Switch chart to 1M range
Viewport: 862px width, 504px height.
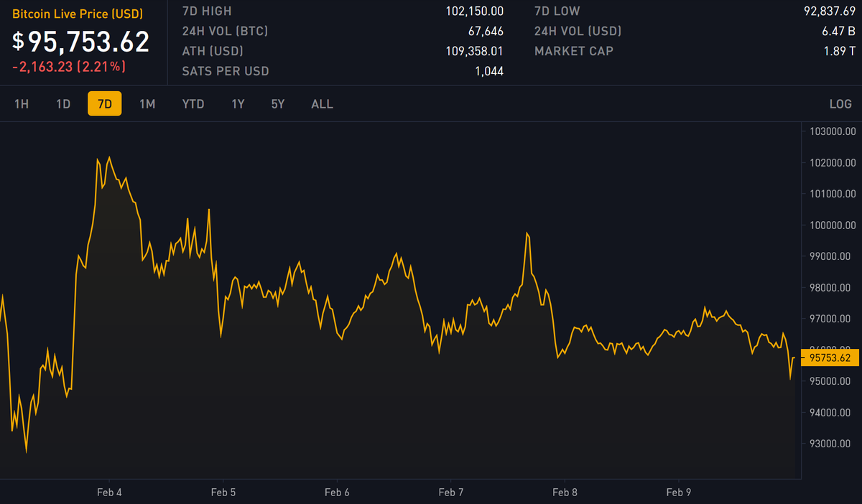tap(147, 104)
